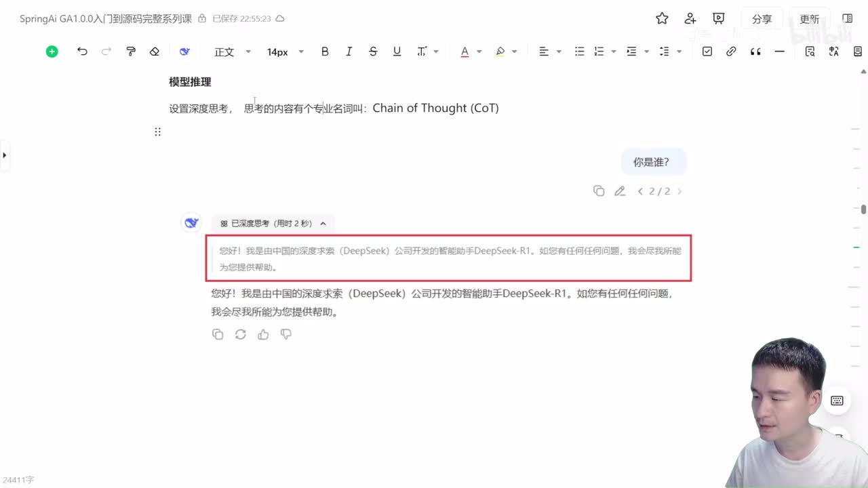Click the 24411字 word count
This screenshot has width=868, height=488.
click(x=18, y=480)
